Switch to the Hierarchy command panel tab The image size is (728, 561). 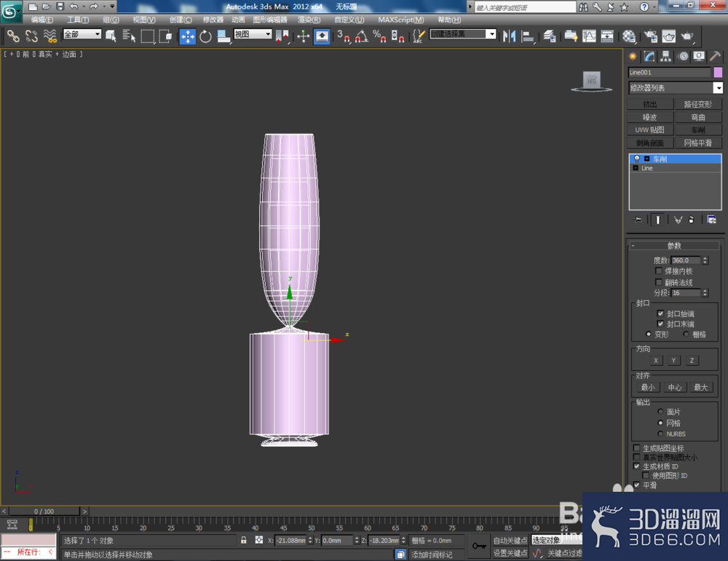[x=666, y=57]
